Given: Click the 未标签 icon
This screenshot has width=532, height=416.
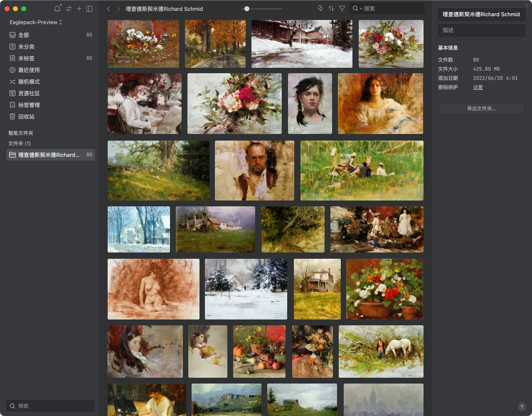Looking at the screenshot, I should [12, 58].
